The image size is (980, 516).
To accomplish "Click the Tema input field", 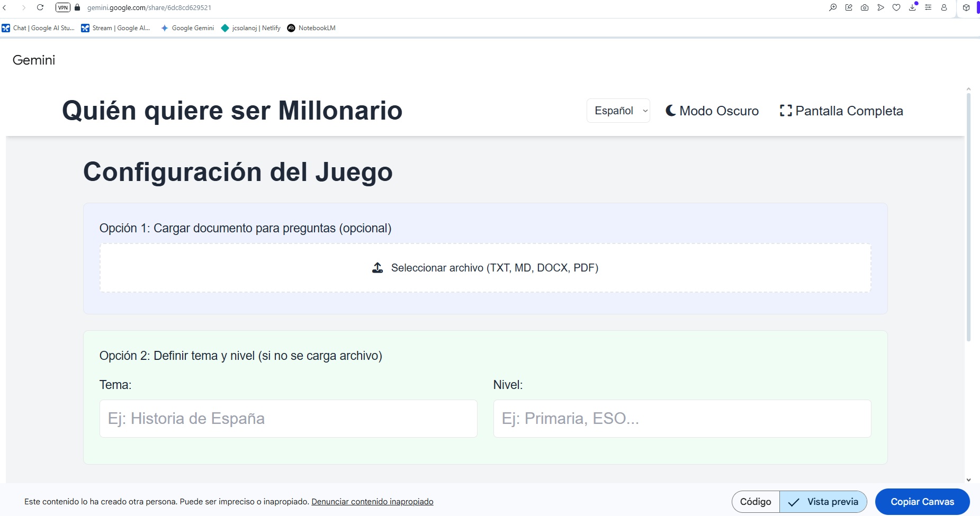I will click(289, 419).
